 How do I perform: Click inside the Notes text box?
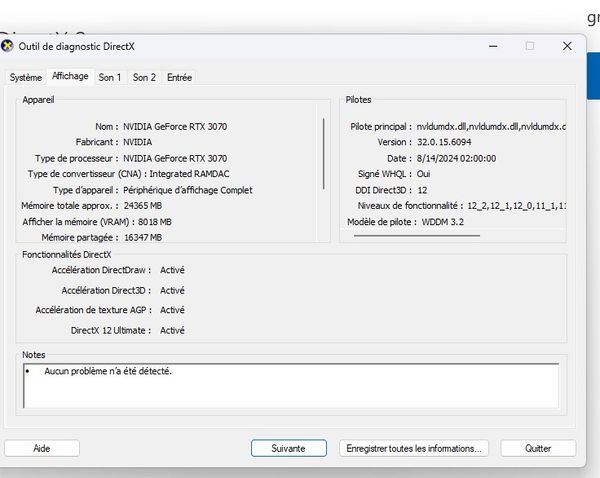click(x=291, y=385)
